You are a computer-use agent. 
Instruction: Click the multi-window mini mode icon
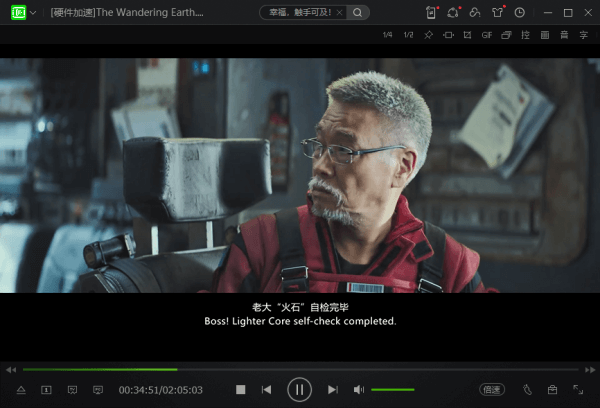(x=506, y=35)
